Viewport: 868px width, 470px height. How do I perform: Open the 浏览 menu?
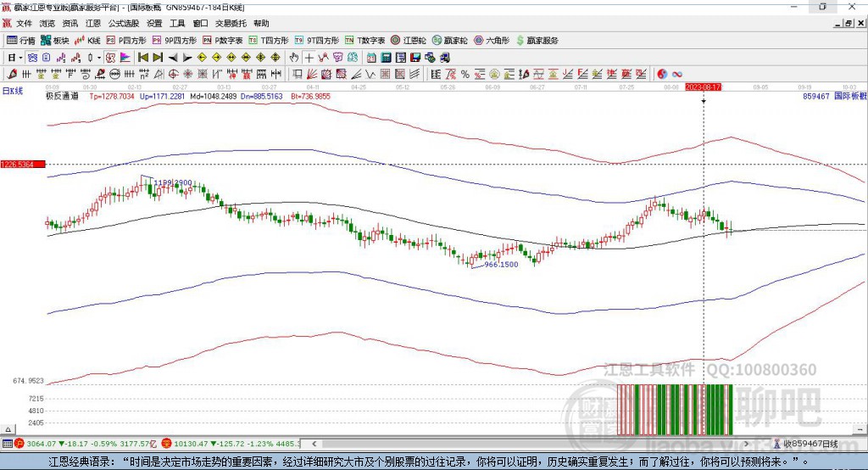click(47, 23)
